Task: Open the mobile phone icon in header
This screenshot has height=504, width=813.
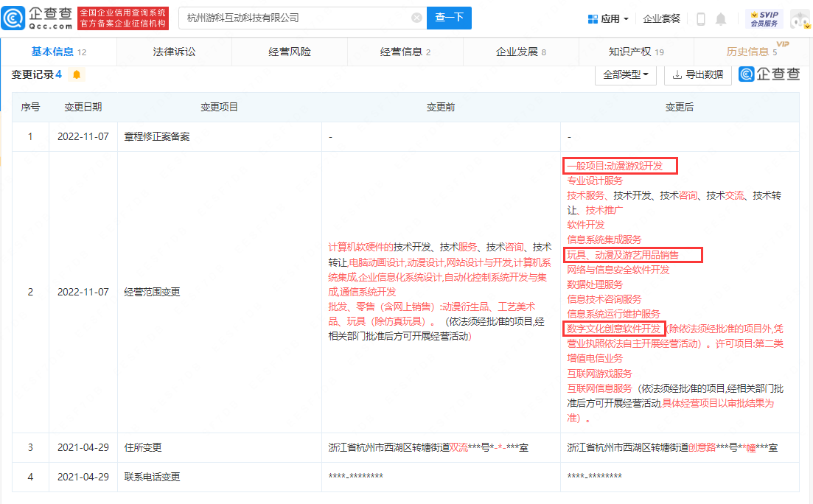Action: tap(700, 19)
